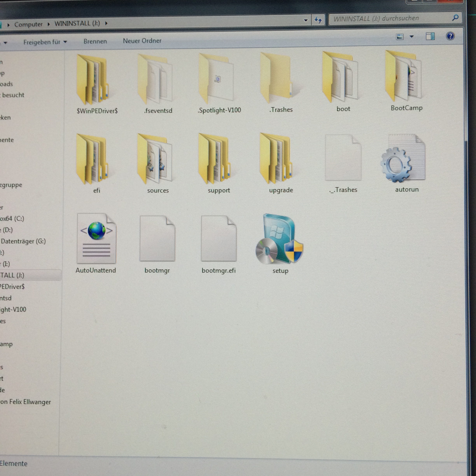
Task: Select Datenträger (G:) in navigation pane
Action: click(x=23, y=241)
